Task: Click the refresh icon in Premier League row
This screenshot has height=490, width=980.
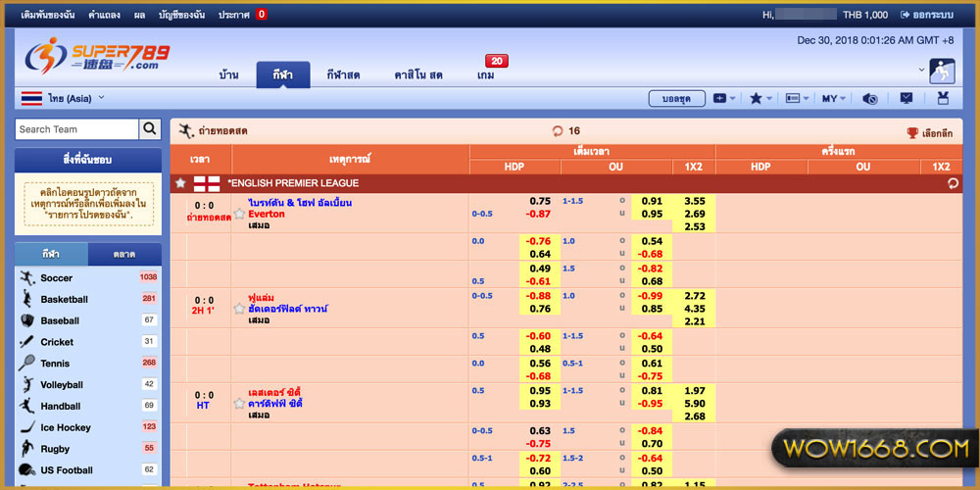Action: pyautogui.click(x=952, y=183)
